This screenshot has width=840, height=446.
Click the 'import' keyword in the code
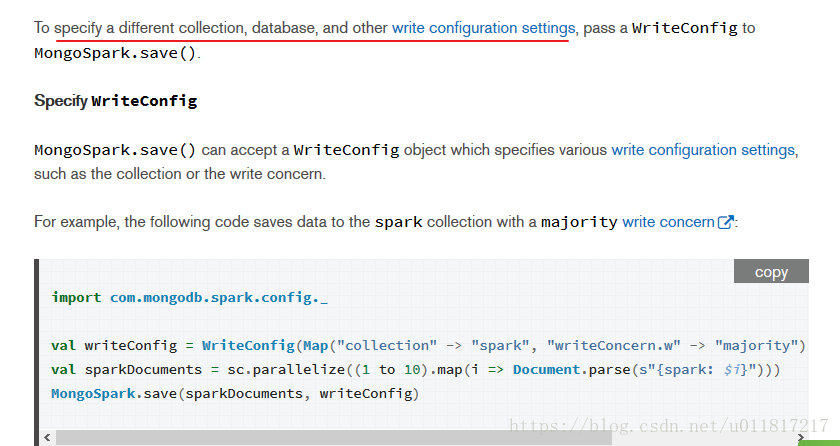point(76,298)
